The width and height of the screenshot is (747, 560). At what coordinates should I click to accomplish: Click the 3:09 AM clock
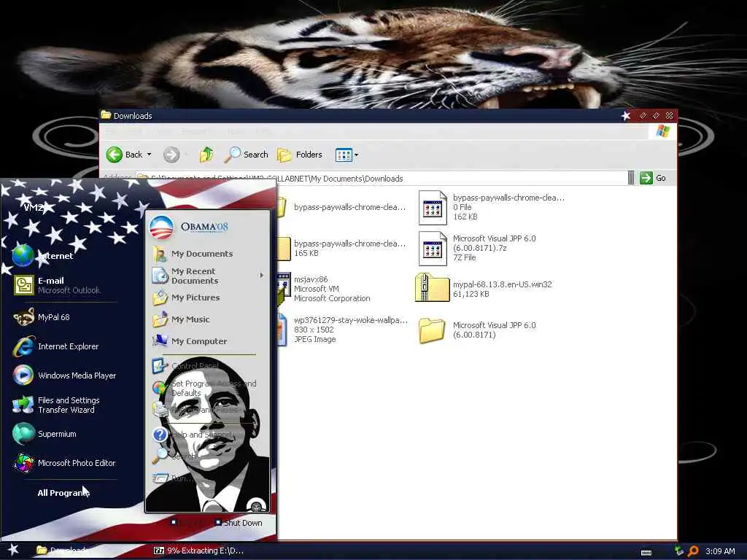tap(720, 551)
